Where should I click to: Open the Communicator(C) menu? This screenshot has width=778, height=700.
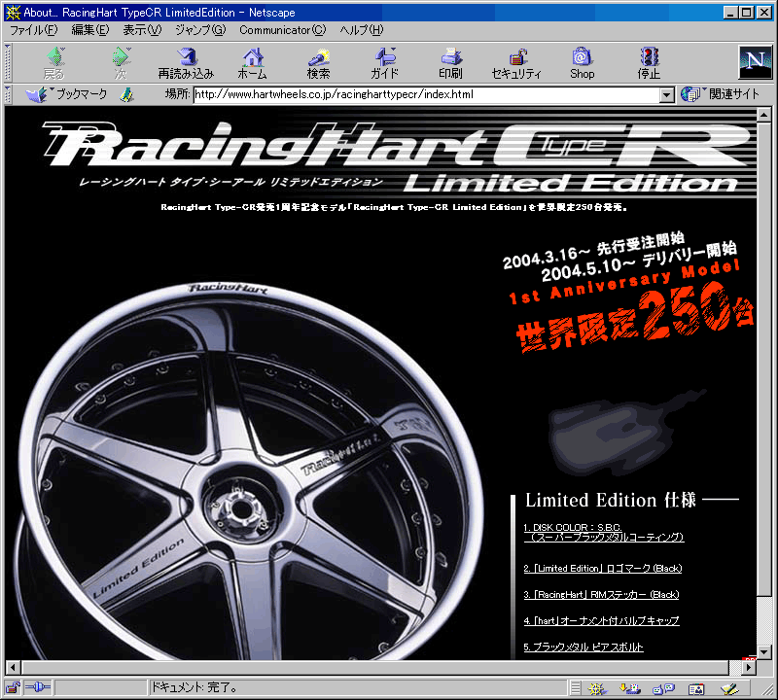click(x=282, y=30)
